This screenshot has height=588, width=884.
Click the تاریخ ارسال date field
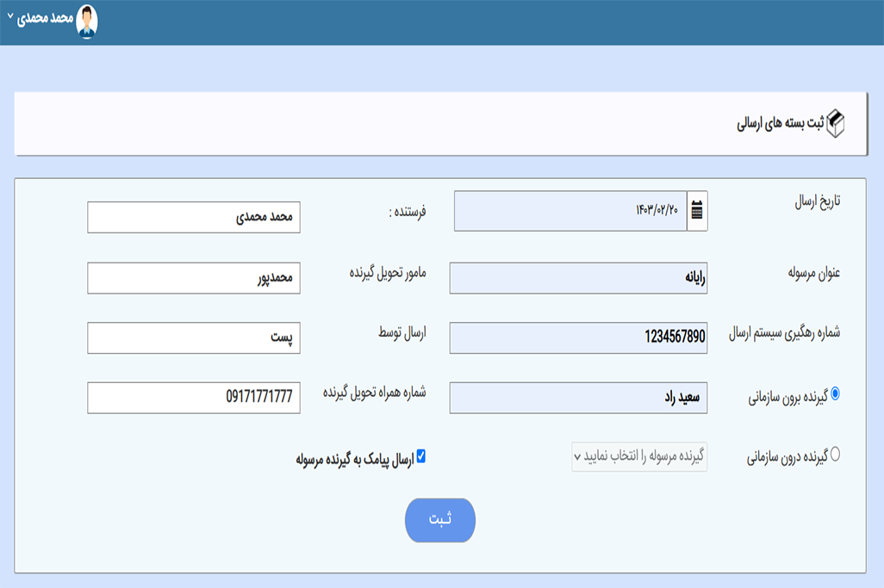click(570, 211)
